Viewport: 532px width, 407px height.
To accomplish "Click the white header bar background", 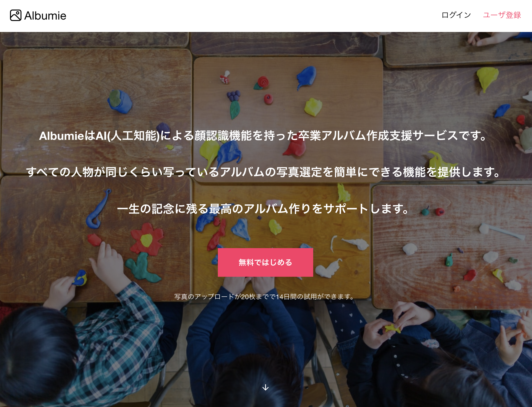I will (242, 16).
